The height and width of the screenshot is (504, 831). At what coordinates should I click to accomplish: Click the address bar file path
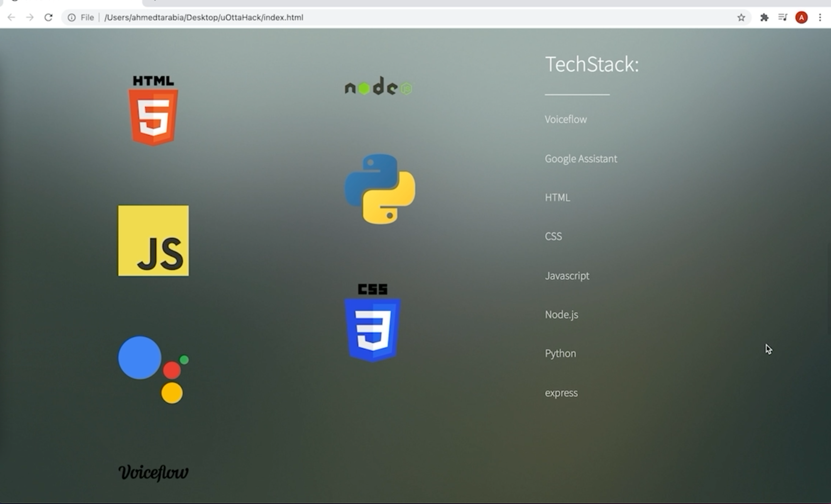click(203, 17)
